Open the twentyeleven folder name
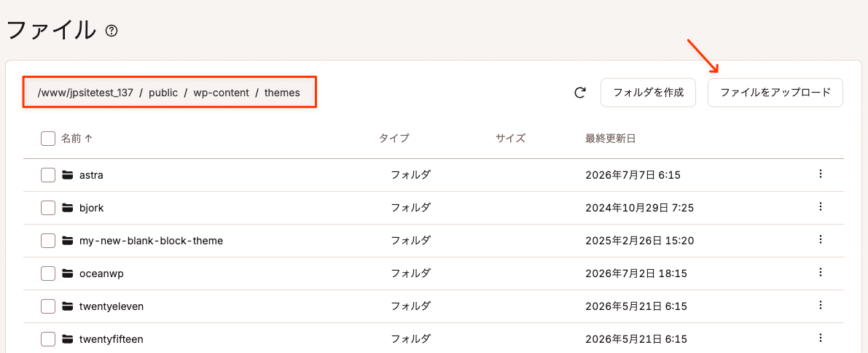This screenshot has width=868, height=353. (112, 306)
